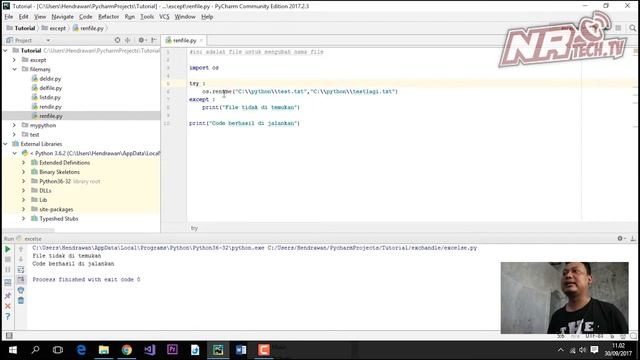This screenshot has height=360, width=640.
Task: Open the Window menu
Action: point(185,17)
